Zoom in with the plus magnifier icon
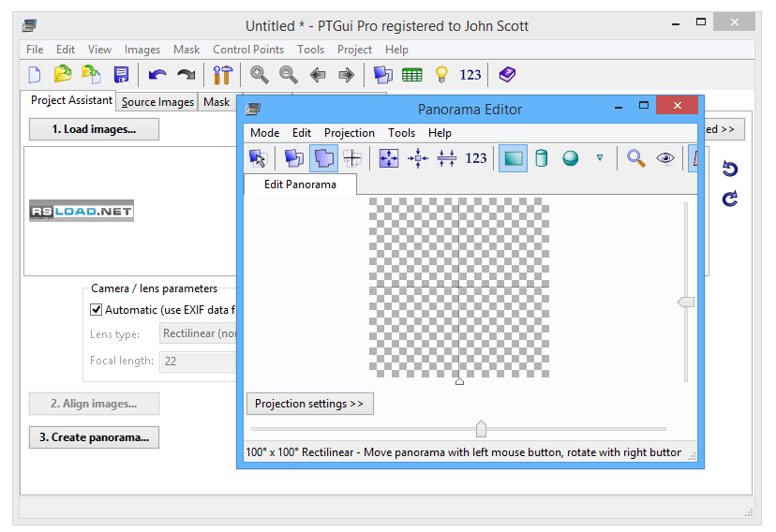776x532 pixels. pos(259,75)
